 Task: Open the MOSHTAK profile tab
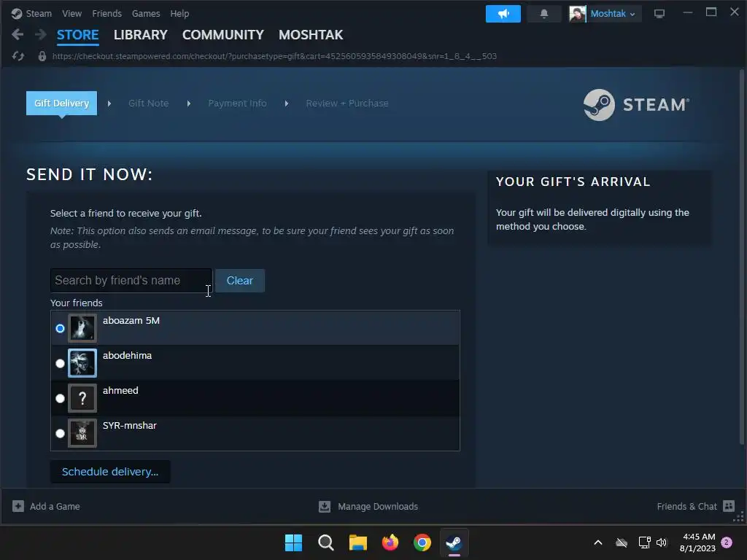click(x=311, y=35)
